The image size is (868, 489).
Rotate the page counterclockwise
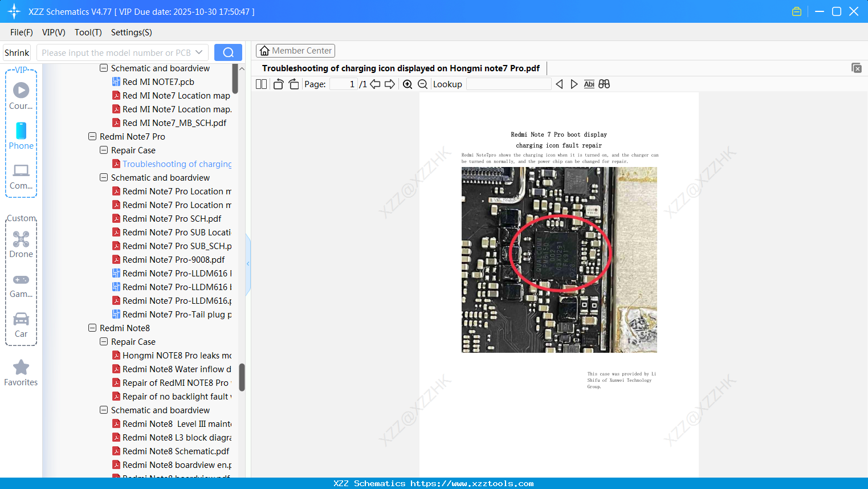(278, 84)
